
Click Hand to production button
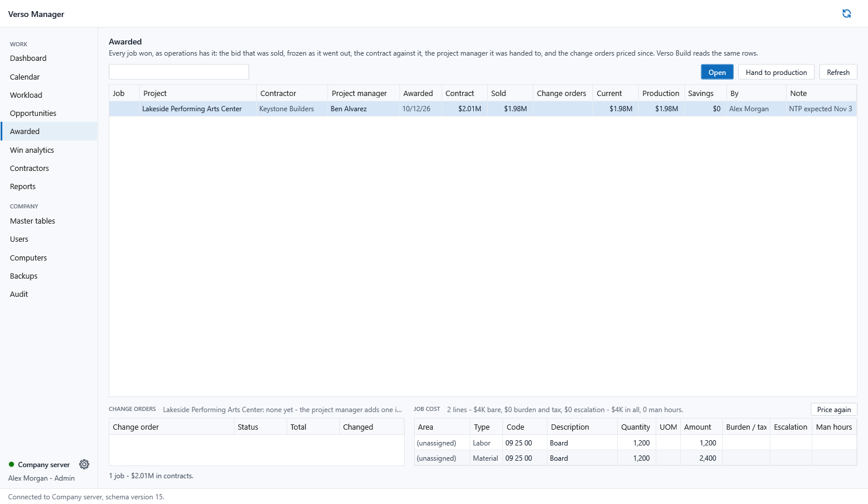pyautogui.click(x=776, y=72)
